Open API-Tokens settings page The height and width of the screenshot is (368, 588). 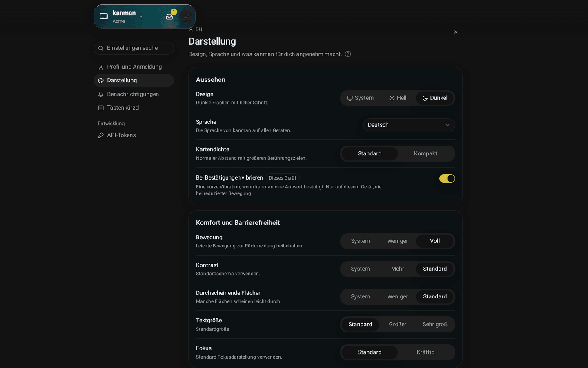(x=134, y=135)
